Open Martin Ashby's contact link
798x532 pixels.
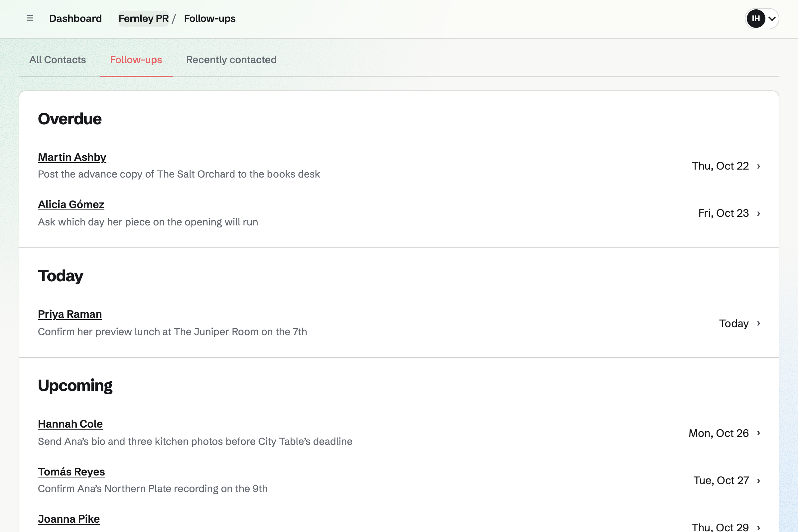pos(72,157)
